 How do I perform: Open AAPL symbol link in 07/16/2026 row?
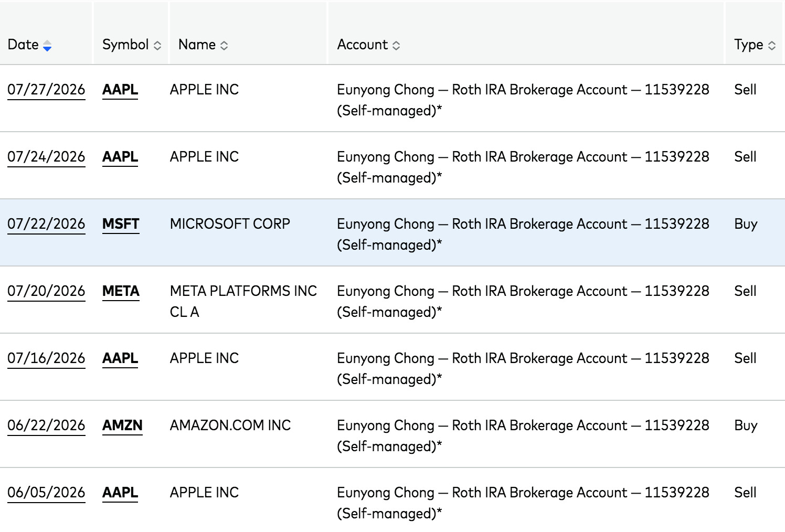120,358
